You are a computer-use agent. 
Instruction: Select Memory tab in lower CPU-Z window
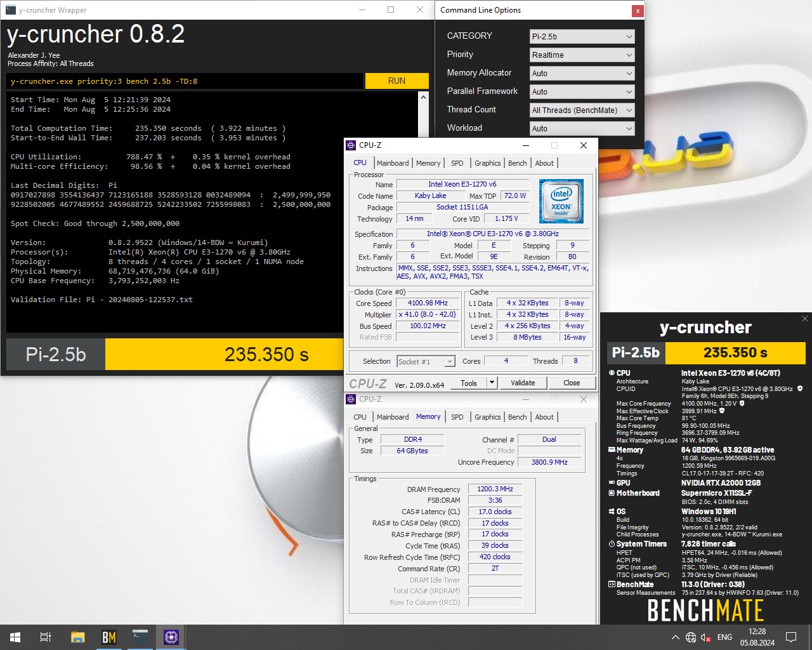click(x=428, y=416)
